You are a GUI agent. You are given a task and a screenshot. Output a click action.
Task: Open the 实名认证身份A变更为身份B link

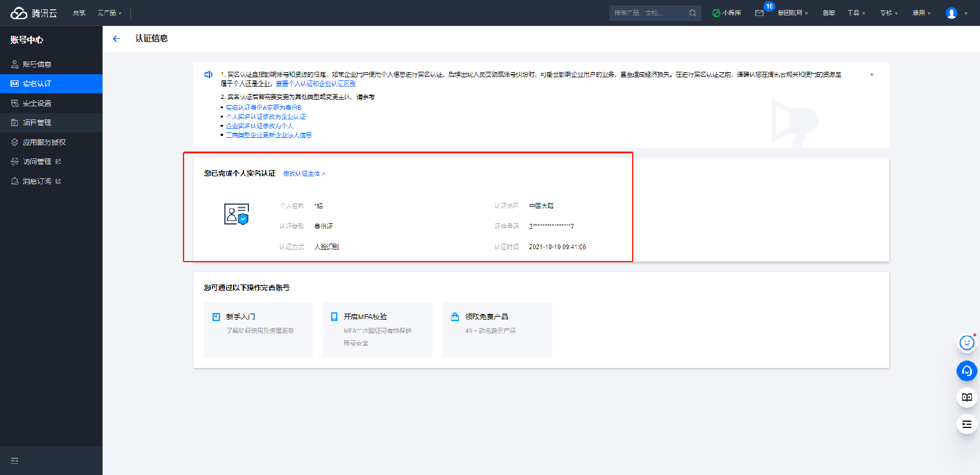[x=264, y=108]
